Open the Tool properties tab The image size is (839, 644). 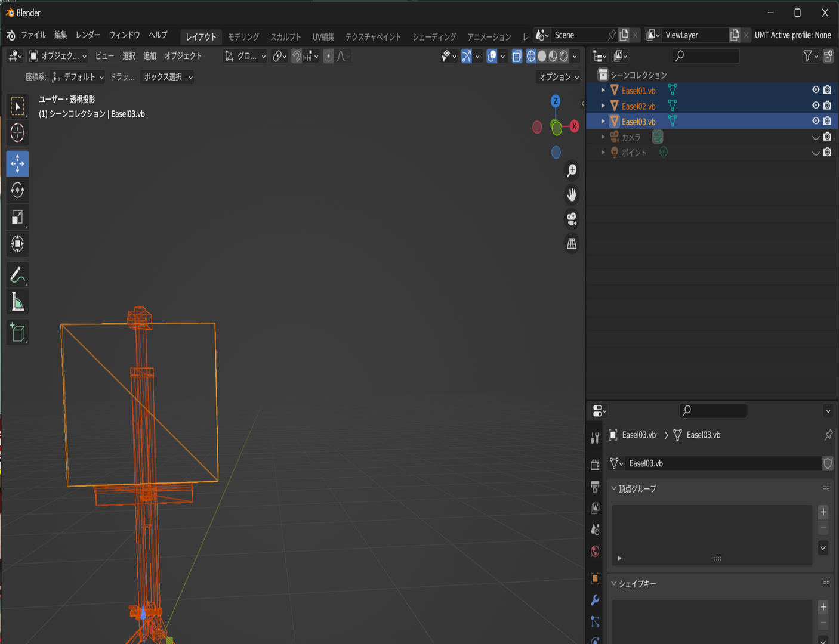pyautogui.click(x=595, y=438)
